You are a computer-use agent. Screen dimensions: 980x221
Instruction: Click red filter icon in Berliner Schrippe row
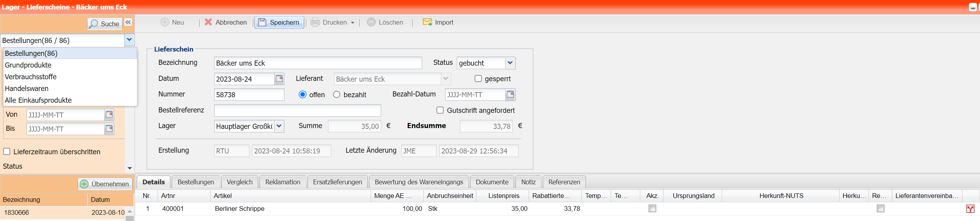[970, 209]
